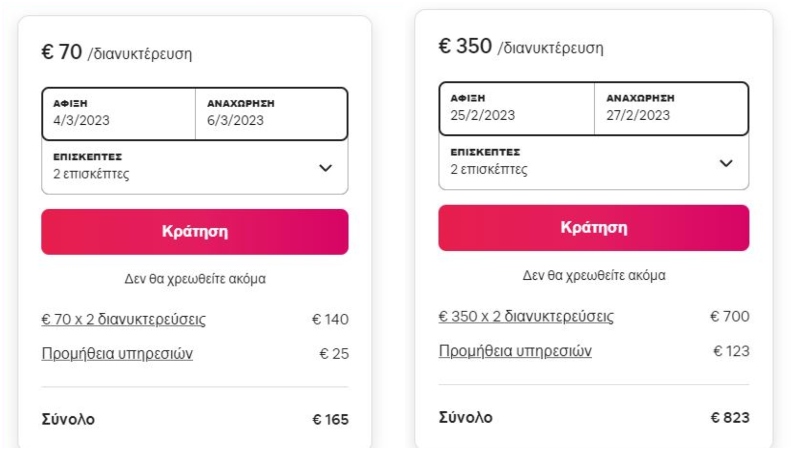Click the chevron arrow in the €350 card
This screenshot has width=810, height=450.
[x=725, y=162]
